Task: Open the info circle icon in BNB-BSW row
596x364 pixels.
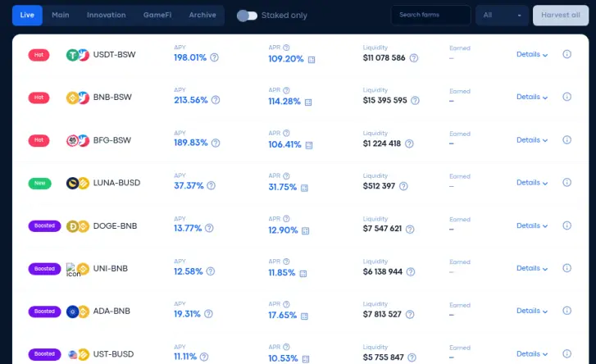Action: tap(566, 97)
